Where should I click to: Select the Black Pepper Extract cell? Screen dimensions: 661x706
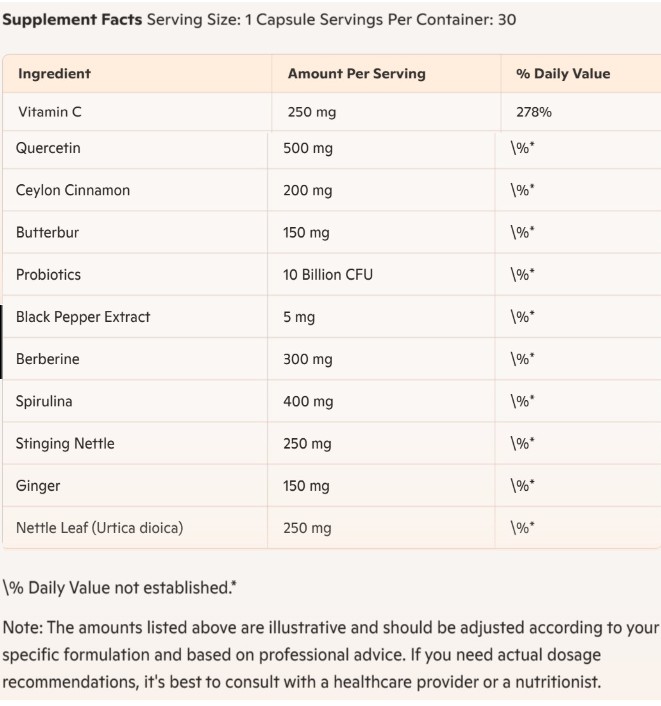pyautogui.click(x=83, y=317)
